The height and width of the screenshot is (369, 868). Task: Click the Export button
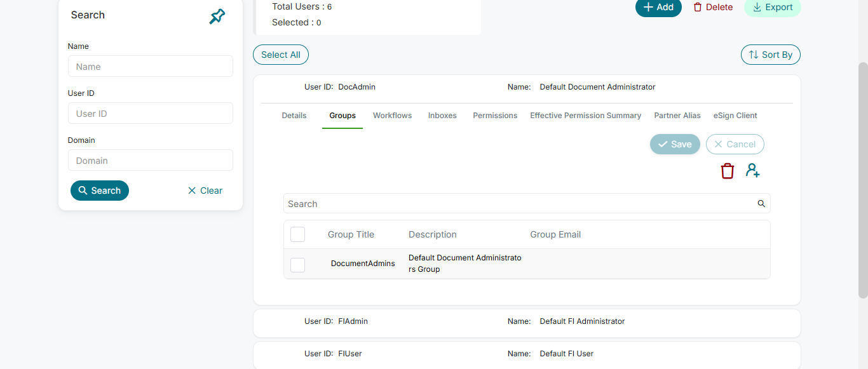pyautogui.click(x=772, y=8)
